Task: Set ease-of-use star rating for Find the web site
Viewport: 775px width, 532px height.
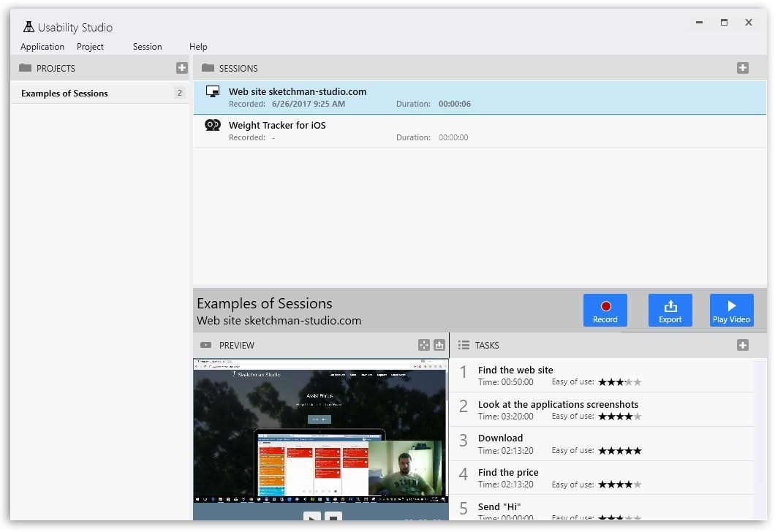Action: pos(619,382)
